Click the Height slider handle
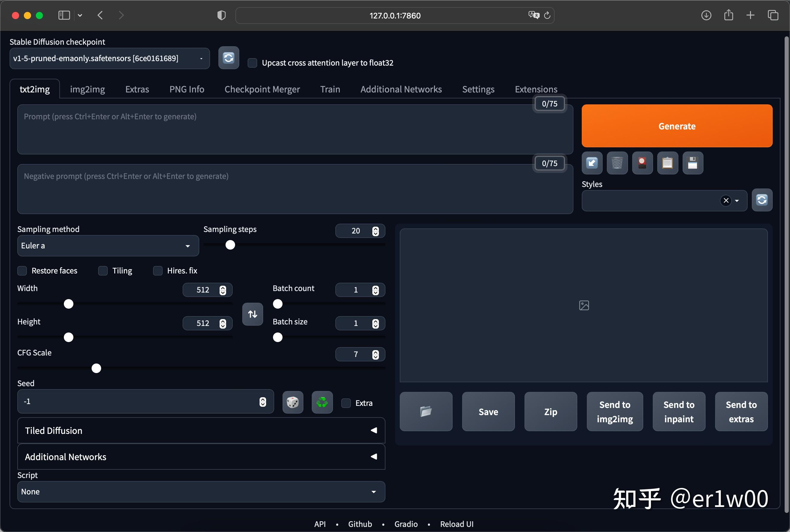Viewport: 790px width, 532px height. pos(69,338)
